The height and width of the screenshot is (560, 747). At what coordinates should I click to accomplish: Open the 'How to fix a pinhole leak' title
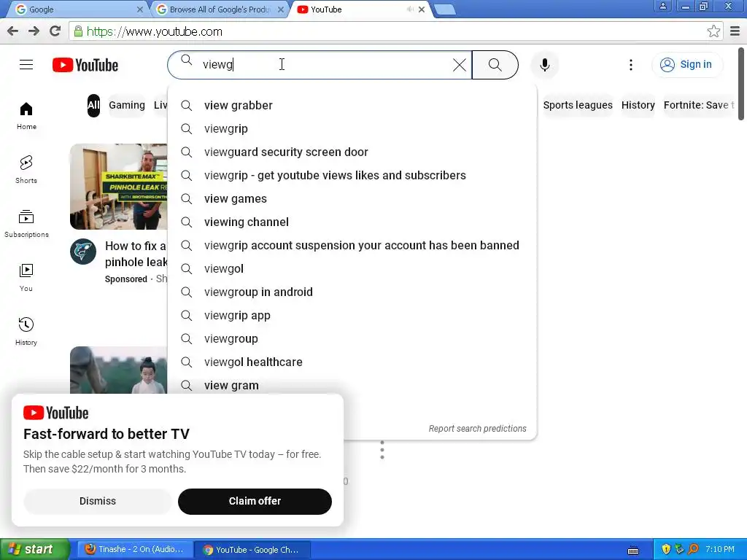click(x=136, y=254)
